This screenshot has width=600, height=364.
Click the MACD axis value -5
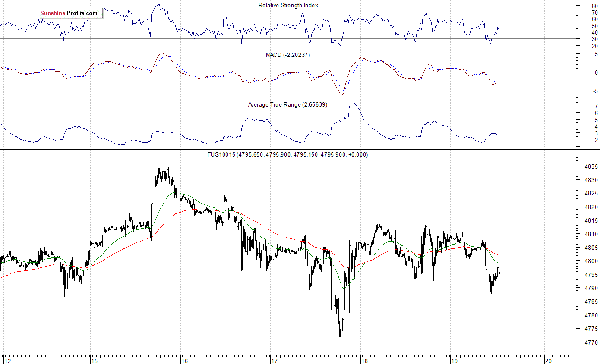pos(595,91)
